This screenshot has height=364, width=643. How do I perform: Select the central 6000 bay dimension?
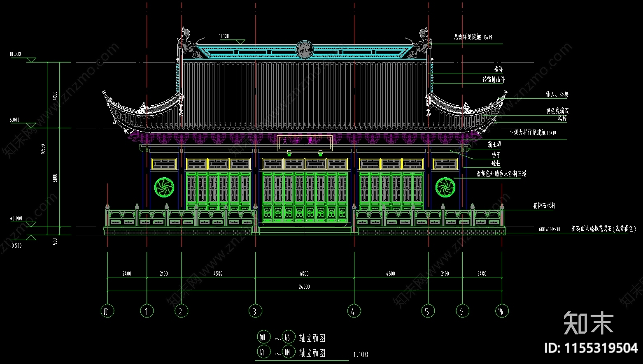click(x=304, y=274)
